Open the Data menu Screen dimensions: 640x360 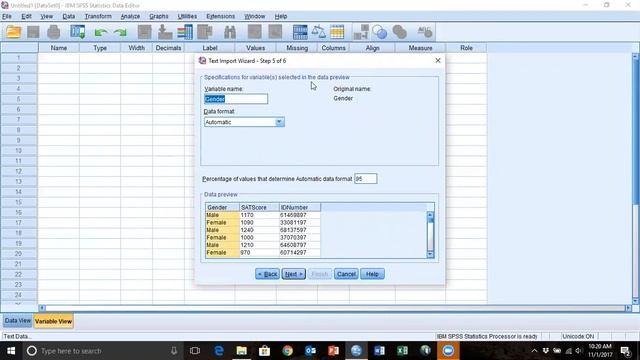[69, 16]
